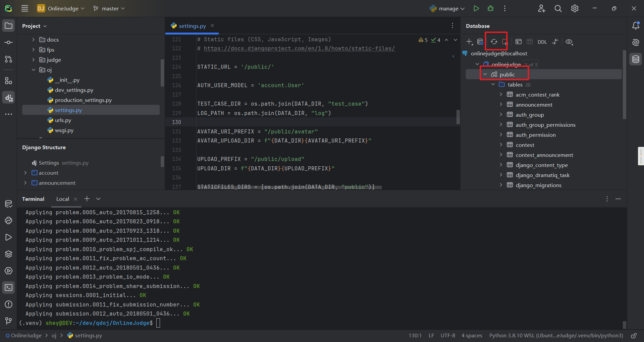Refresh the database tree
The image size is (644, 342).
(494, 42)
